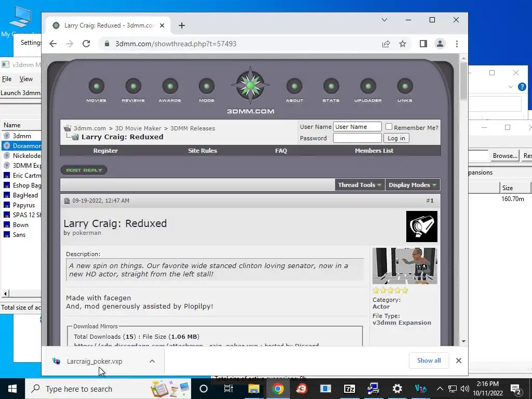Follow the 3D Movie Maker breadcrumb link
This screenshot has height=399, width=532.
pyautogui.click(x=138, y=128)
